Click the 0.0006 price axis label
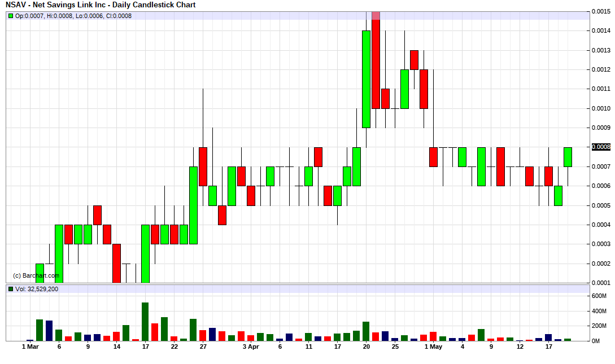The height and width of the screenshot is (364, 615). [x=601, y=186]
